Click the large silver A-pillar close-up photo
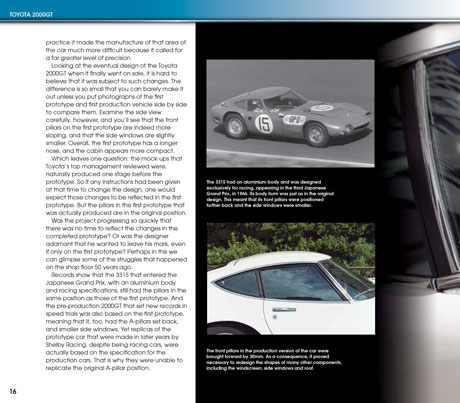The width and height of the screenshot is (460, 403). [x=419, y=213]
